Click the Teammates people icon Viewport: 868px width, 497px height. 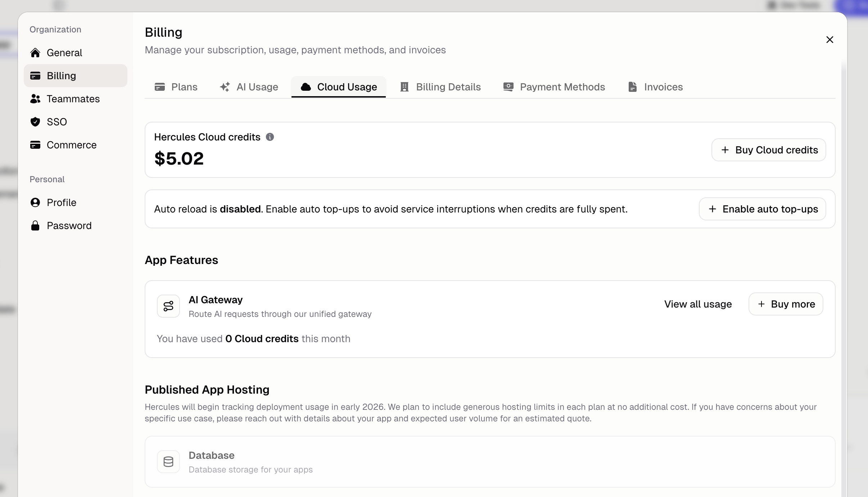pos(35,99)
